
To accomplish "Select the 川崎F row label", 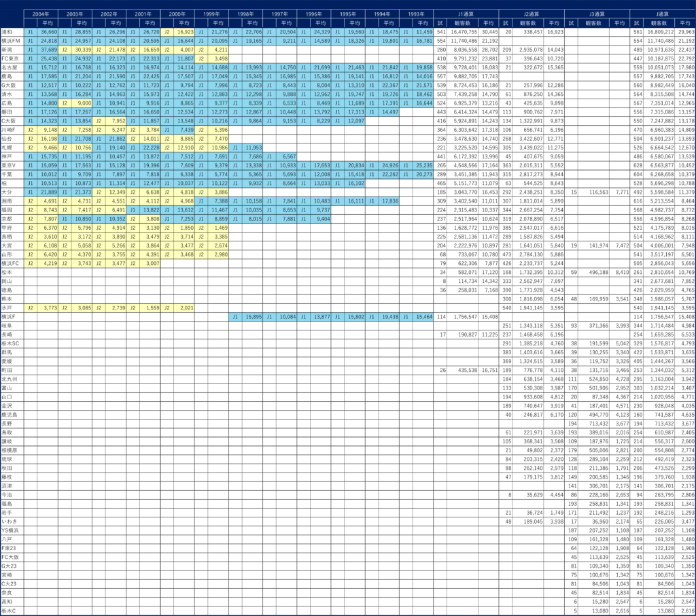I will pos(12,129).
